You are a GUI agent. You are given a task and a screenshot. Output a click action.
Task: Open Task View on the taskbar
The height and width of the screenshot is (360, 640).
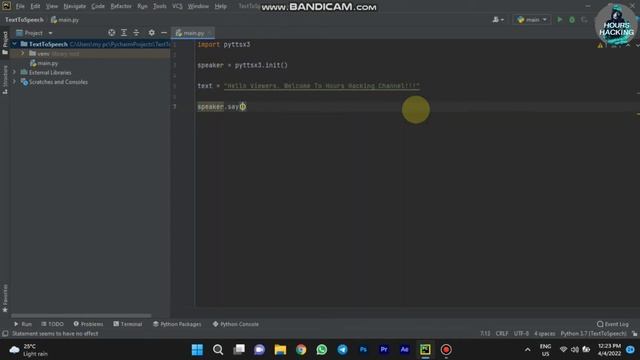tap(239, 350)
